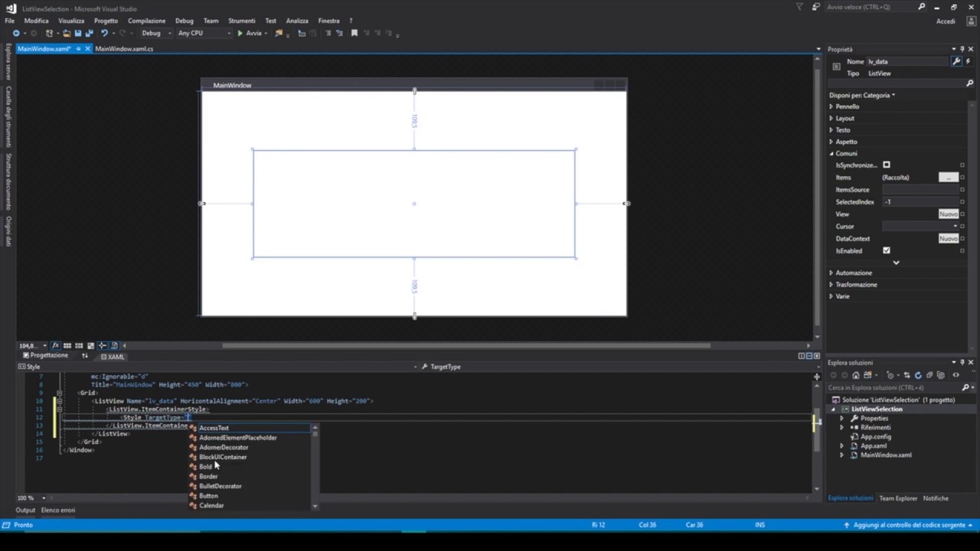Click the Open file toolbar icon

[x=66, y=33]
